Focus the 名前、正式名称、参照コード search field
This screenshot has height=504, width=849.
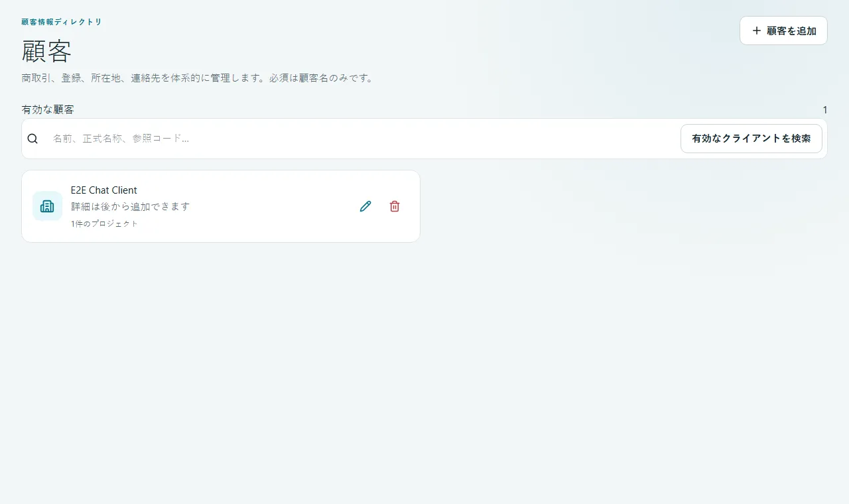[x=362, y=139]
